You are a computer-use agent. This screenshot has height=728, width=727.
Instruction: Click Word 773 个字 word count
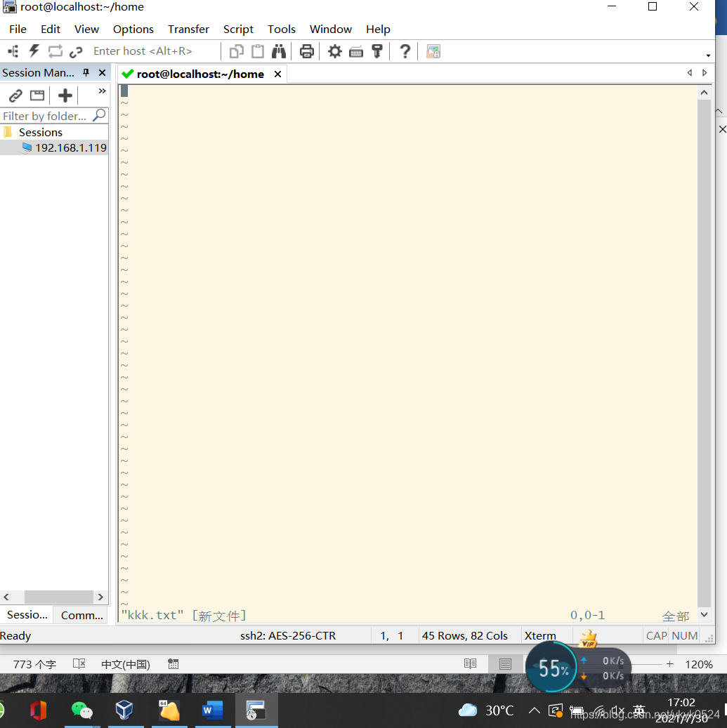point(35,664)
